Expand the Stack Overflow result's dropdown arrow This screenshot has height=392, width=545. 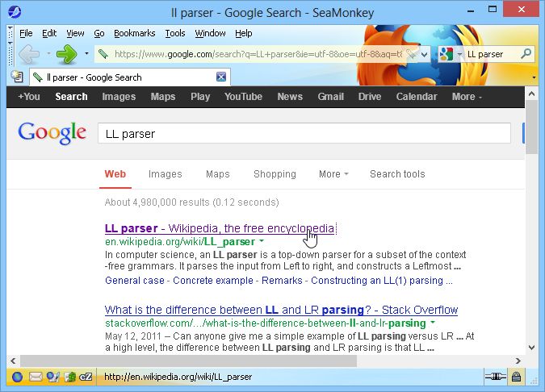pos(433,322)
